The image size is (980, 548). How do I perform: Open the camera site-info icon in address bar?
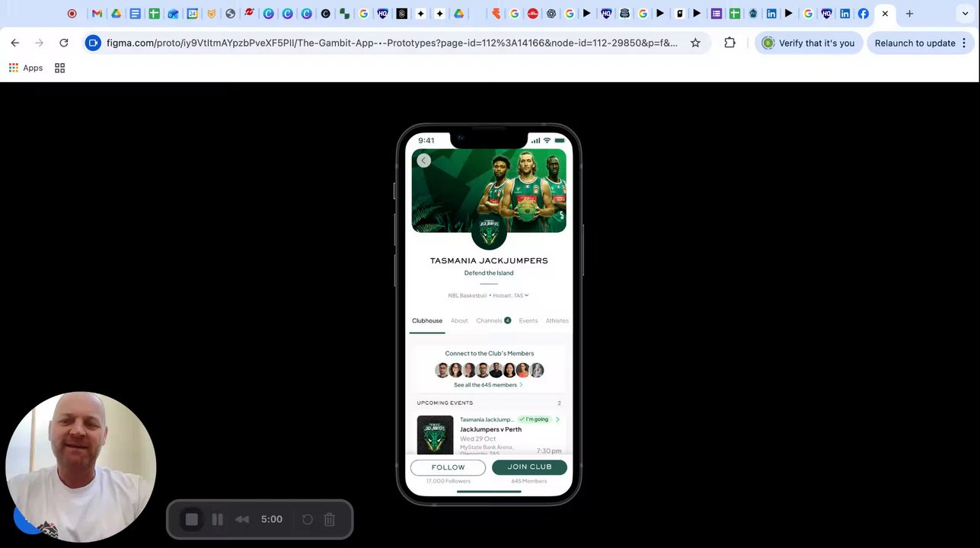click(93, 43)
